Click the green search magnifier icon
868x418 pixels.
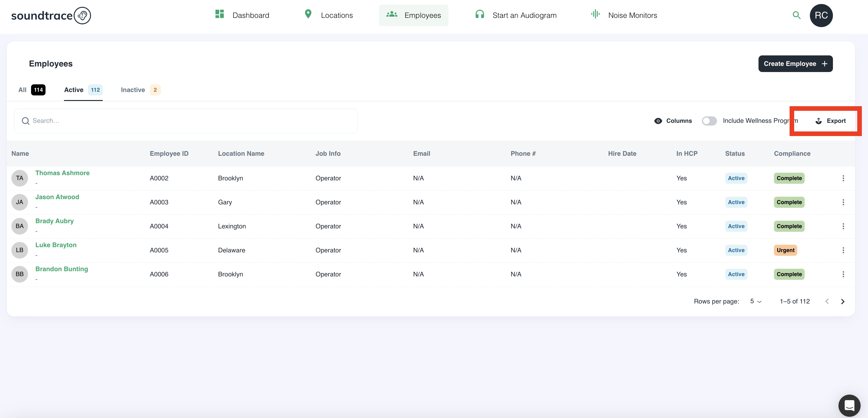pyautogui.click(x=796, y=15)
